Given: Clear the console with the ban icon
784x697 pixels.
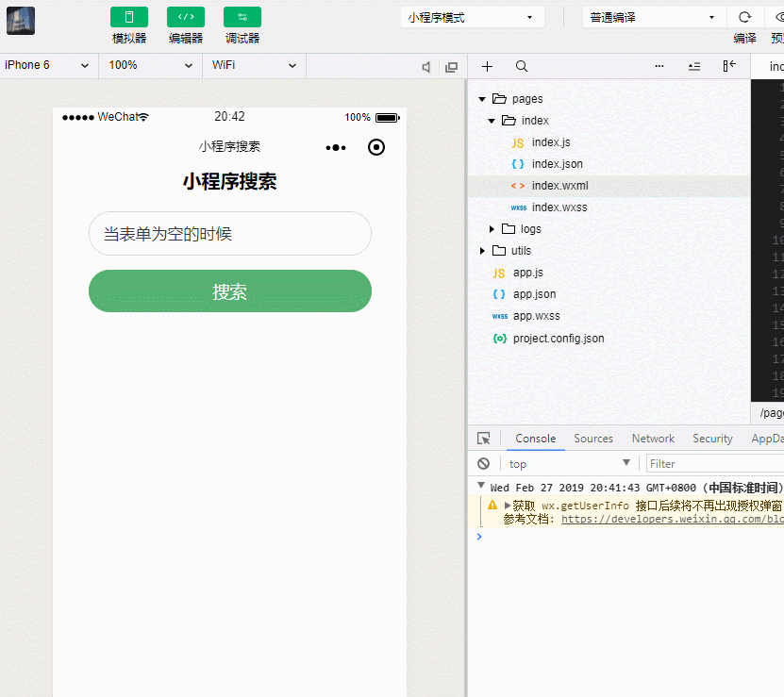Looking at the screenshot, I should [x=483, y=463].
